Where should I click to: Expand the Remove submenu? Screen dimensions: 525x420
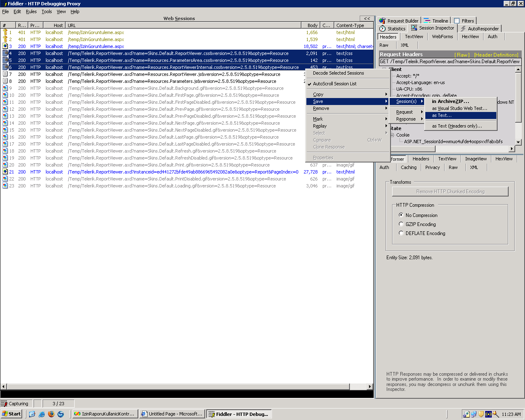point(348,108)
